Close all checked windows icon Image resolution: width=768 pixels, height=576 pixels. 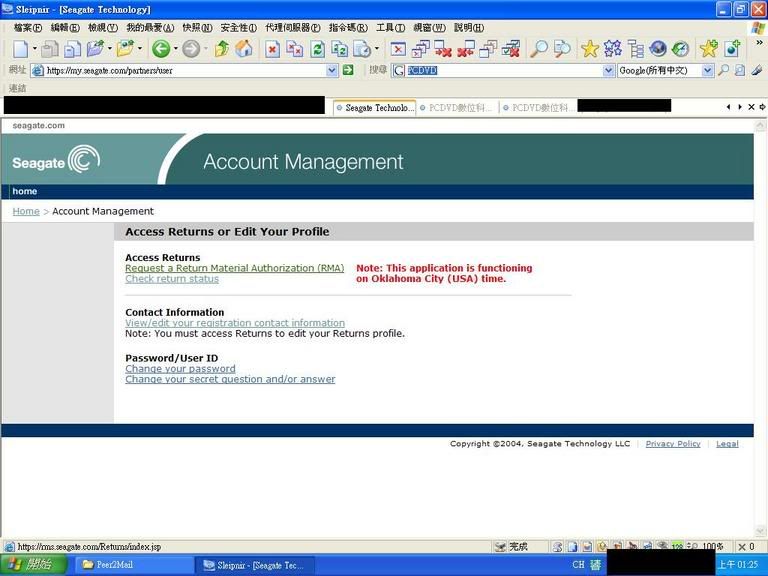510,49
